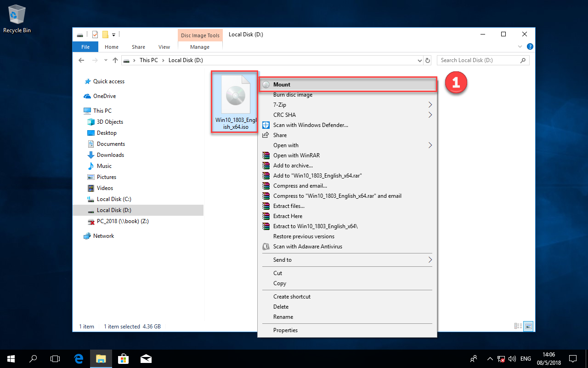Go up one level with Up arrow
Screen dimensions: 588x368
(x=115, y=60)
